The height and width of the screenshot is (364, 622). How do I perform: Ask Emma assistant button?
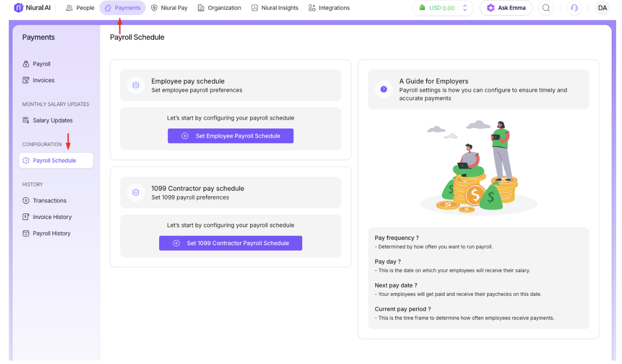tap(506, 8)
